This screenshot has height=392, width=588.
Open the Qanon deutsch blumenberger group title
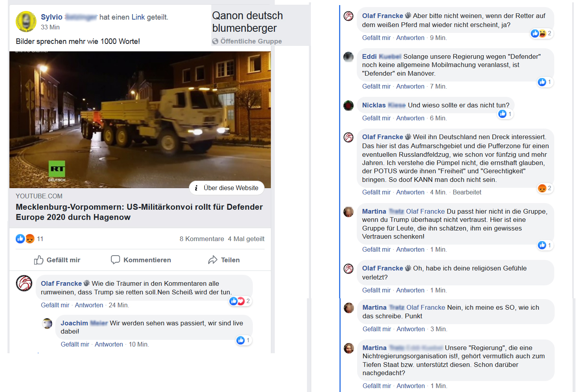coord(247,22)
